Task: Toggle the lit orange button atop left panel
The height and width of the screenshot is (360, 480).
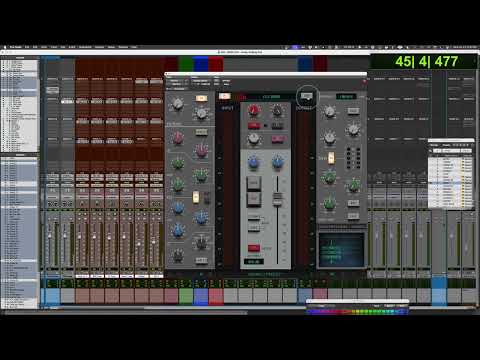Action: click(x=201, y=98)
